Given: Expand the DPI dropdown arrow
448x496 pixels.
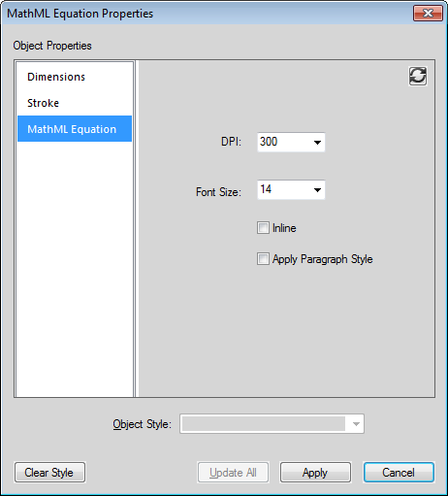Looking at the screenshot, I should 317,142.
